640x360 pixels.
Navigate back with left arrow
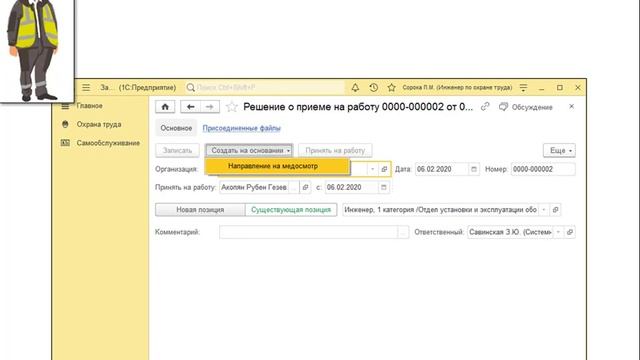pyautogui.click(x=190, y=107)
